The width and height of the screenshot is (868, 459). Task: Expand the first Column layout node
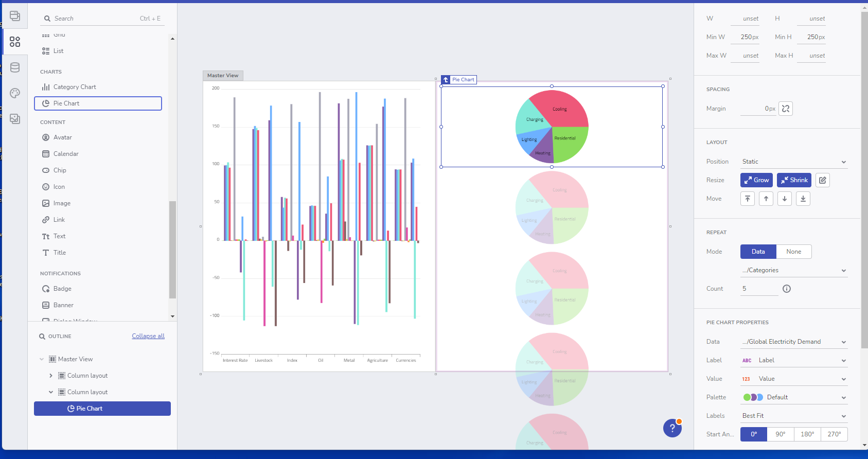click(x=51, y=376)
